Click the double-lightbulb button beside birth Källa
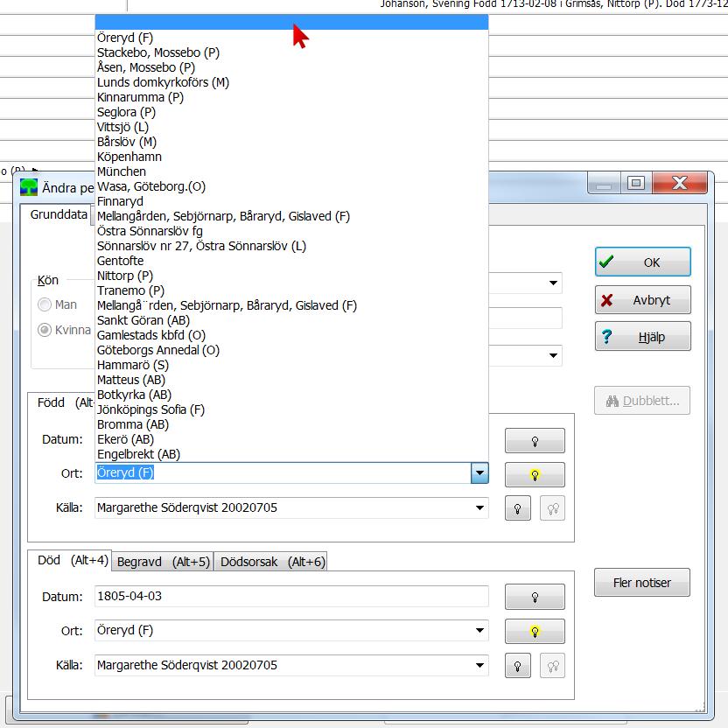 tap(552, 507)
